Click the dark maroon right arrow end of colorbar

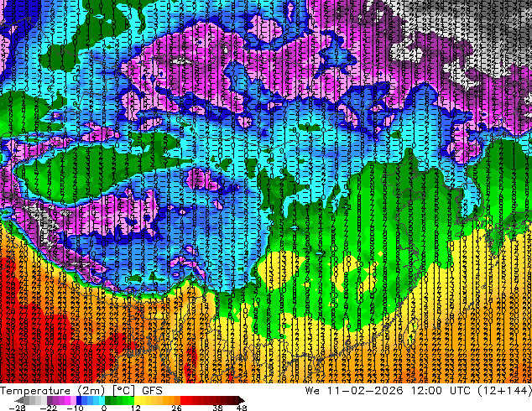[x=241, y=400]
